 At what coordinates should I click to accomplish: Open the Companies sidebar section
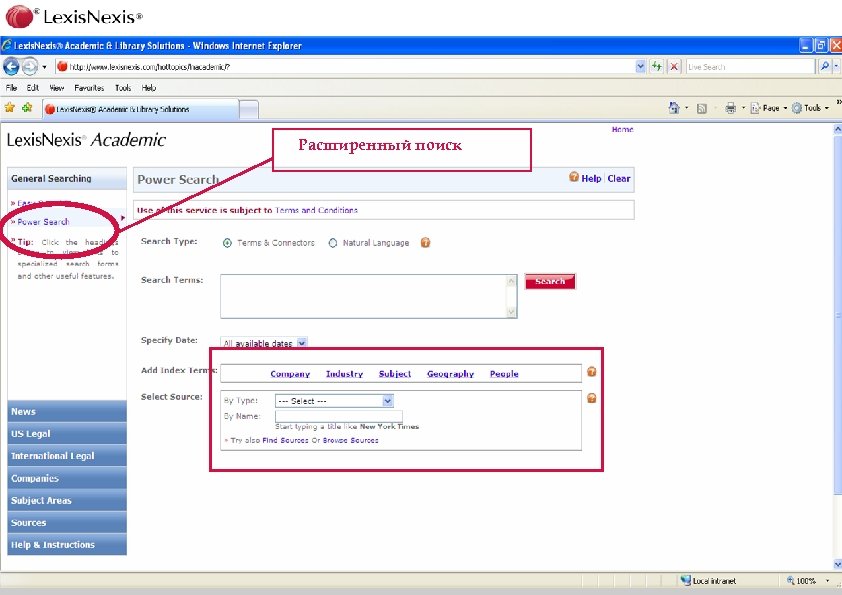coord(67,478)
